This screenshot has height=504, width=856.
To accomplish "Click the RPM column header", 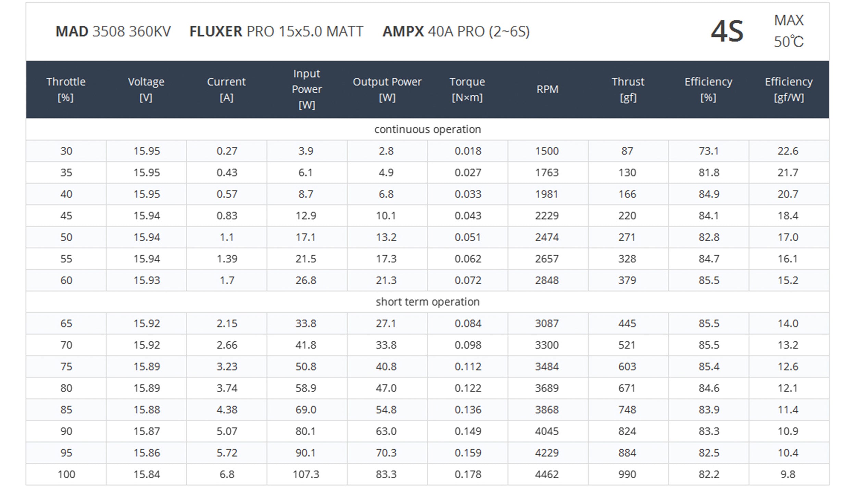I will point(547,89).
